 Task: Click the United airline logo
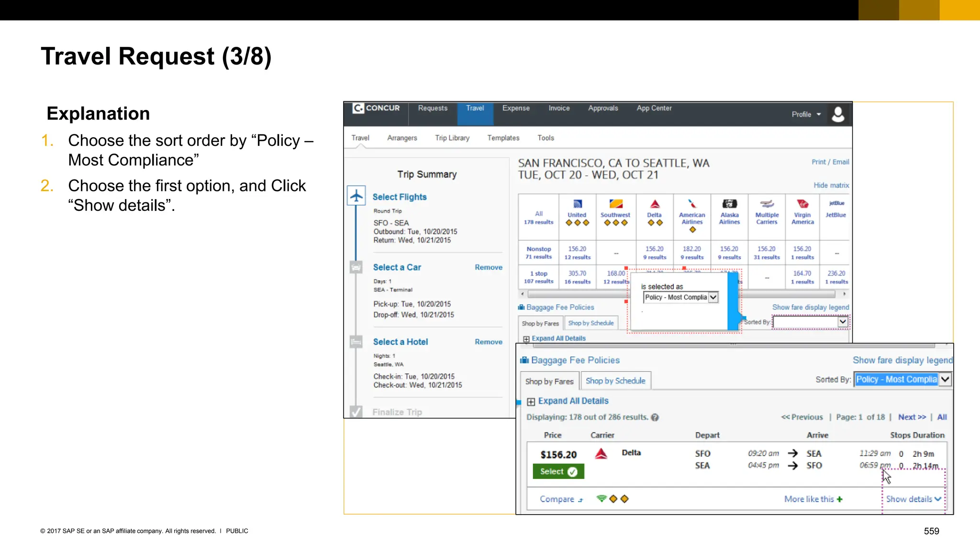coord(578,204)
